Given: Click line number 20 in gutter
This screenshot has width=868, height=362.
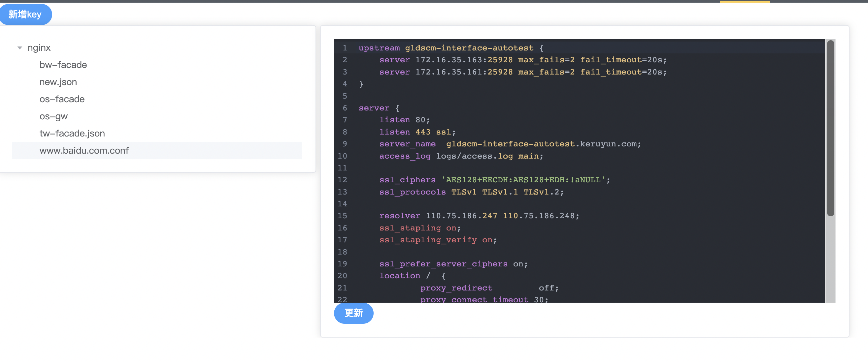Looking at the screenshot, I should [342, 276].
